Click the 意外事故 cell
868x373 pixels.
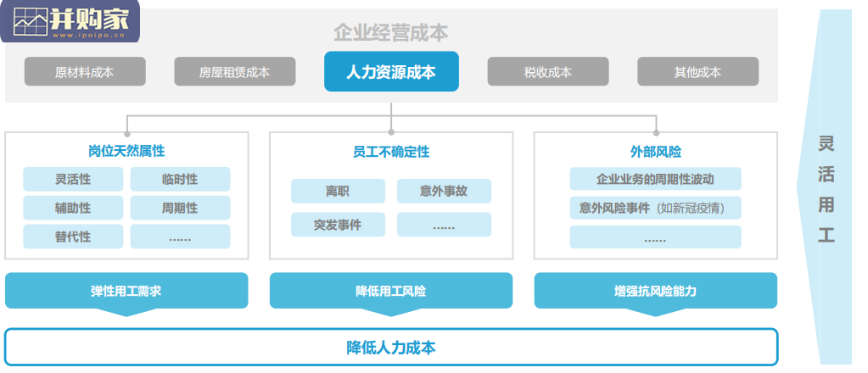(x=444, y=191)
